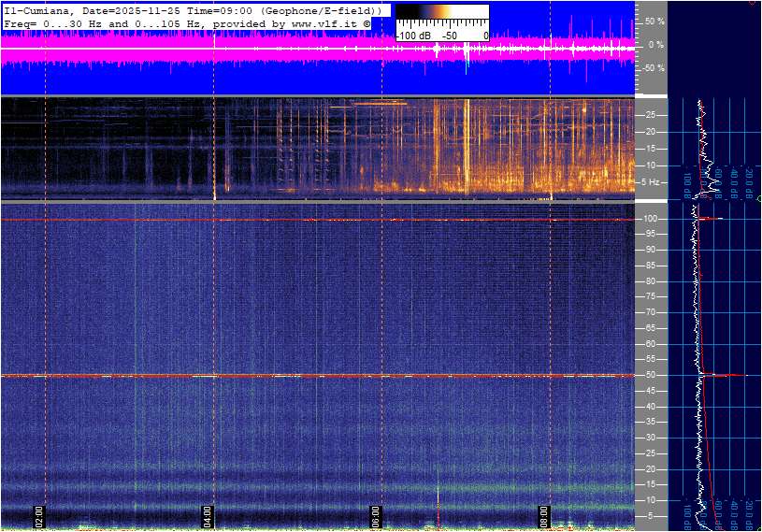Click the 100 Hz frequency axis label
The image size is (762, 532).
(651, 219)
